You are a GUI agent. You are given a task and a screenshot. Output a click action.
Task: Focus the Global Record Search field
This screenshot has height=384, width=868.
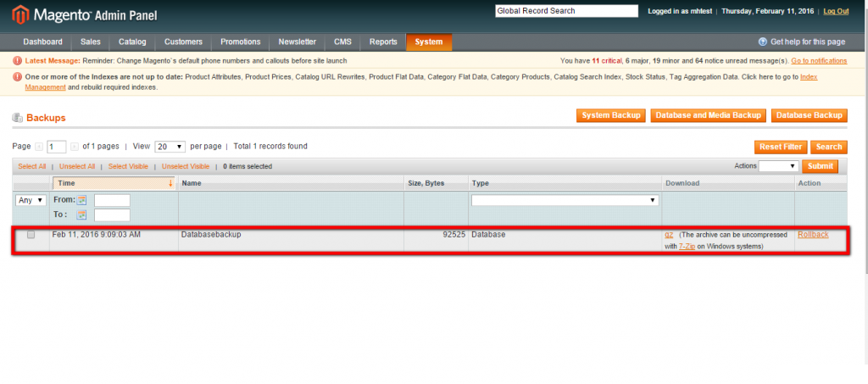tap(567, 11)
